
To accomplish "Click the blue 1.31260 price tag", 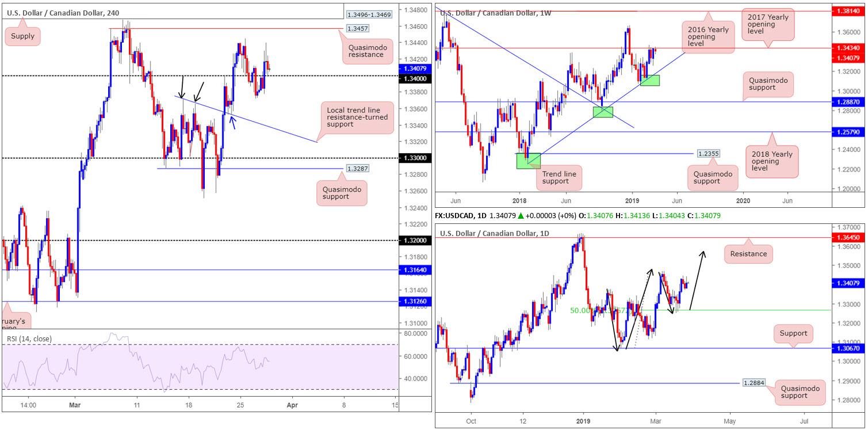I will coord(416,301).
